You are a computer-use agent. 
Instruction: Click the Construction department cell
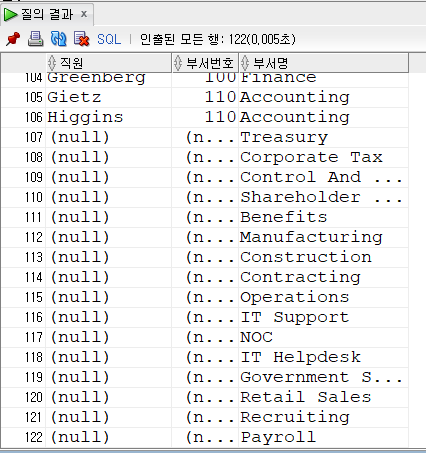click(x=323, y=257)
